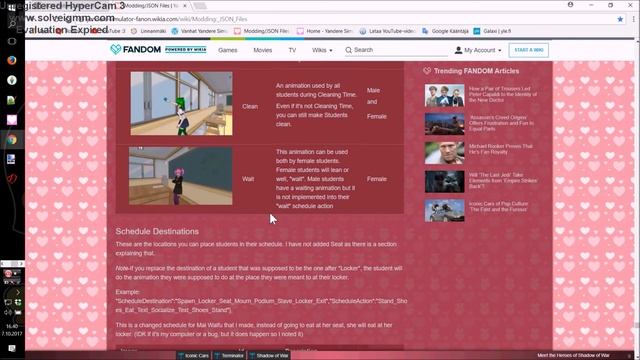Screen dimensions: 640x360
Task: Open The Last Jedi article thumbnail
Action: [x=444, y=182]
